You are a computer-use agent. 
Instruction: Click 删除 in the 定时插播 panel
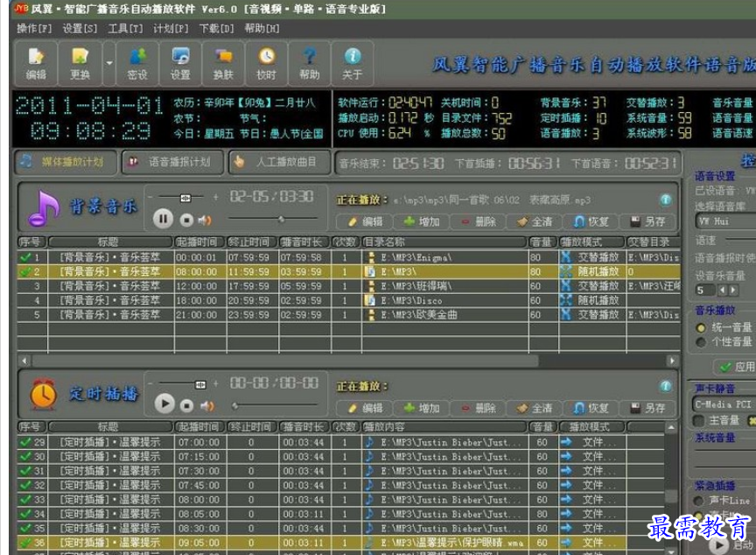click(x=479, y=408)
